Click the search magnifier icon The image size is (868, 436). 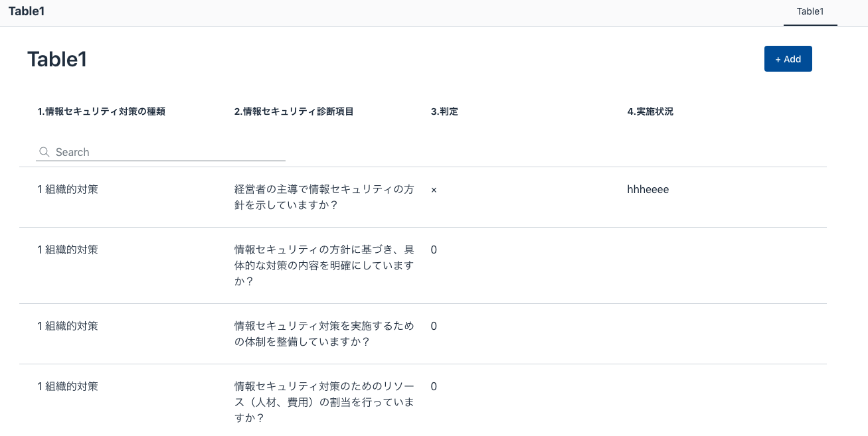click(44, 152)
